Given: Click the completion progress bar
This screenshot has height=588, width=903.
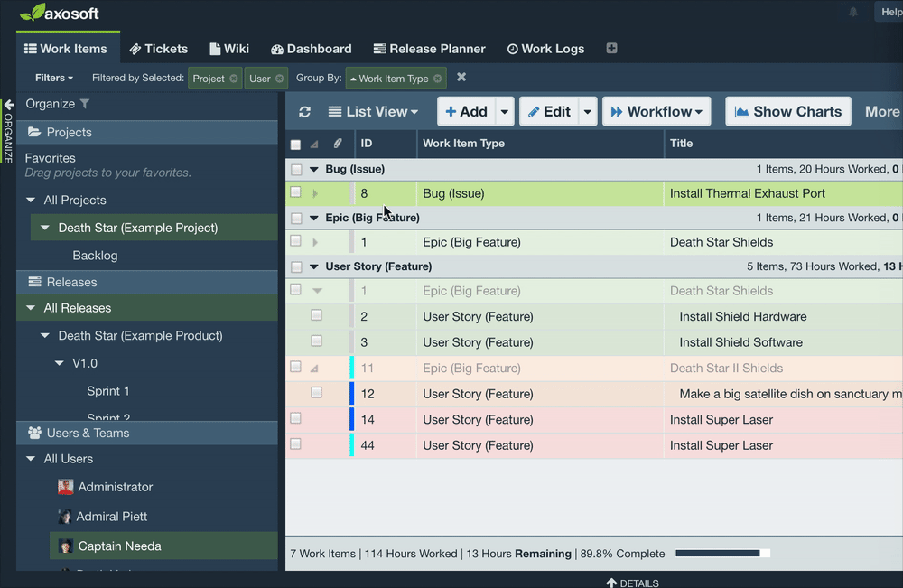Looking at the screenshot, I should [x=722, y=554].
